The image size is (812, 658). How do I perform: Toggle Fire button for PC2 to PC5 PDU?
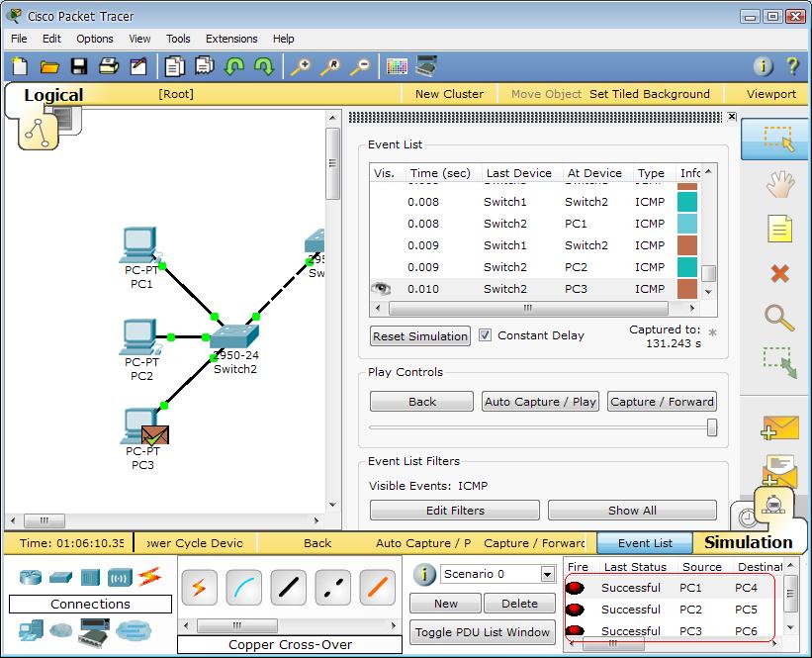[575, 610]
